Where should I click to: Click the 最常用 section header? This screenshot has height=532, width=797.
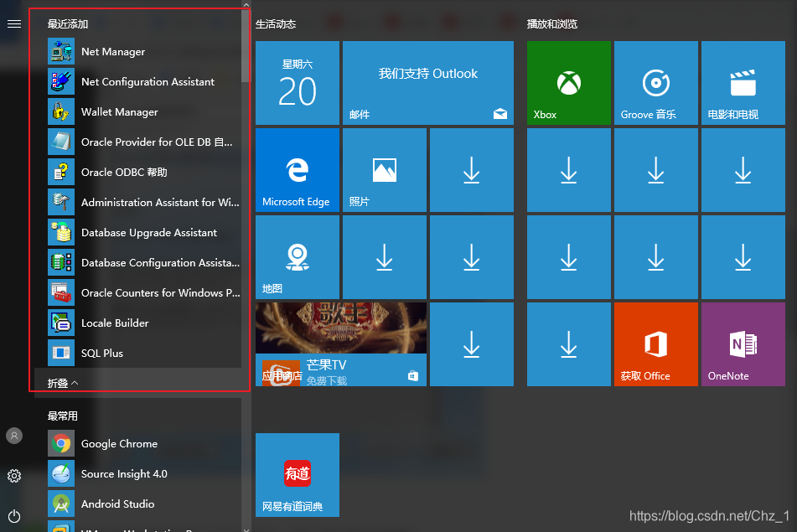(63, 416)
